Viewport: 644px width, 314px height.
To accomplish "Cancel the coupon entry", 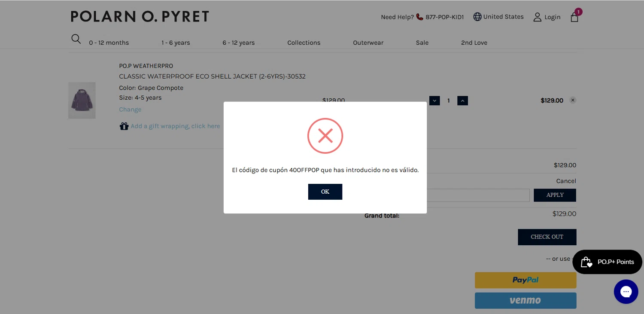I will click(566, 181).
